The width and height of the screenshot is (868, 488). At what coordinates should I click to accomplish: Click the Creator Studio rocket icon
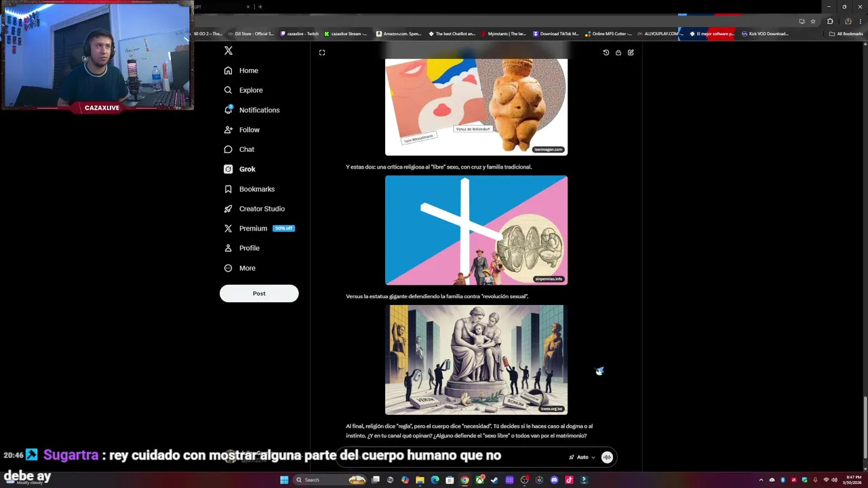point(228,209)
